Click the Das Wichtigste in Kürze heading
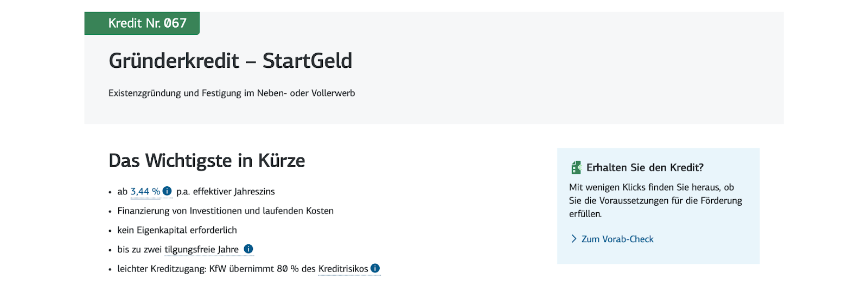 [207, 161]
